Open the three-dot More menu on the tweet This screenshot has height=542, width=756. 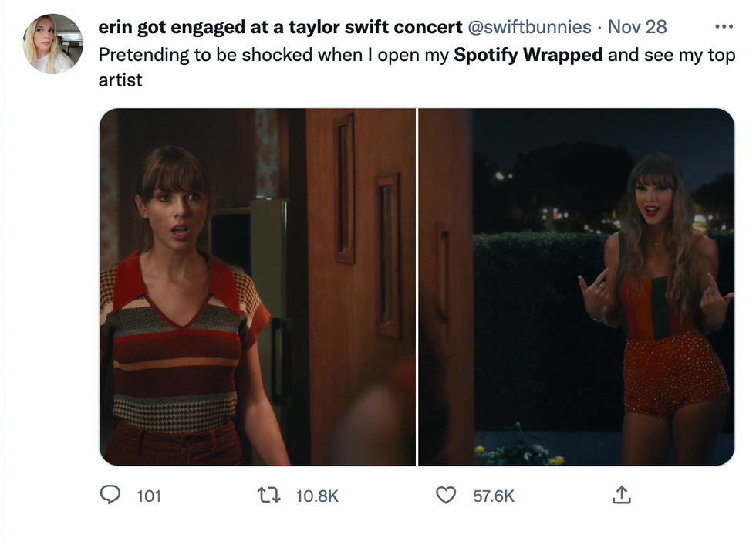point(723,27)
